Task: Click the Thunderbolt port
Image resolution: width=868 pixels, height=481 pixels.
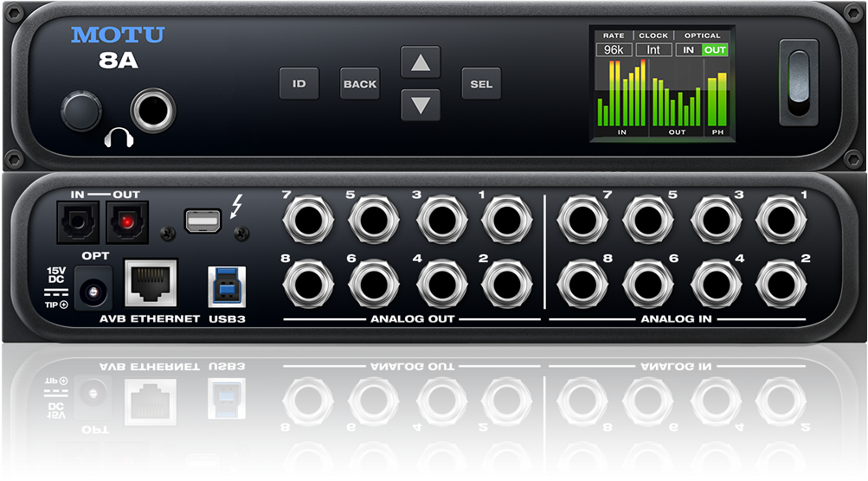Action: [x=203, y=221]
